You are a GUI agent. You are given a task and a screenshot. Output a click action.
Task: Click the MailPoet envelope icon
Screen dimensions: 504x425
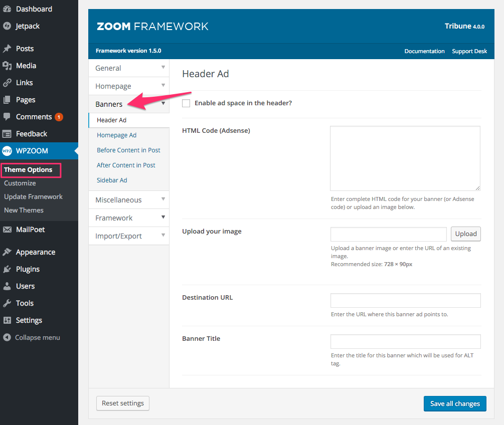pyautogui.click(x=7, y=230)
